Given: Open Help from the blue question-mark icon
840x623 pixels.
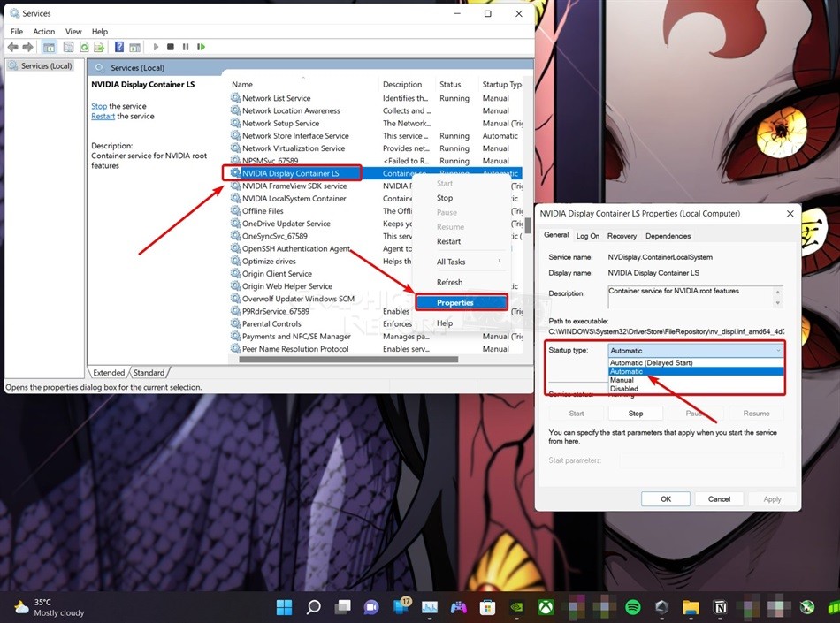Looking at the screenshot, I should [x=119, y=47].
